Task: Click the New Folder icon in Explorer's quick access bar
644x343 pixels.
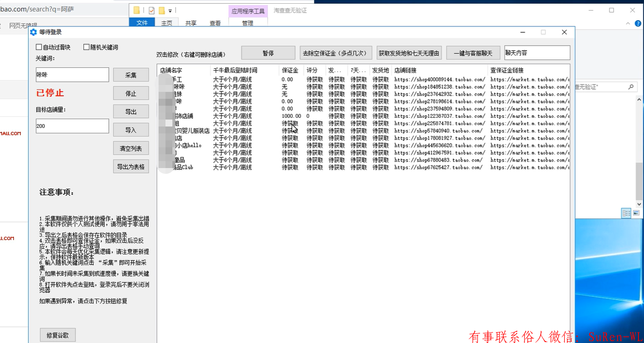Action: (x=162, y=10)
